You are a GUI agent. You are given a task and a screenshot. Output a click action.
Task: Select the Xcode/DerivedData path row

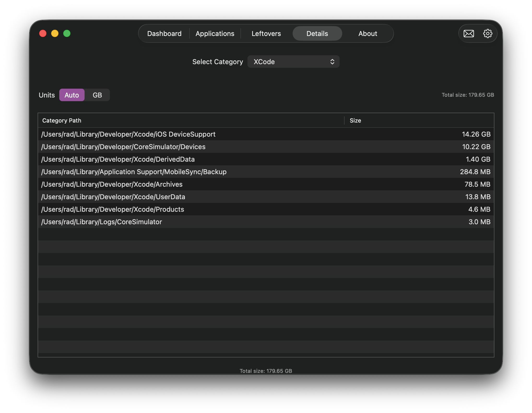(266, 159)
